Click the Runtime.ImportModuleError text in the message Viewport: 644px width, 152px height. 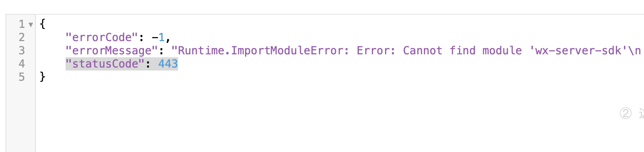(x=260, y=51)
